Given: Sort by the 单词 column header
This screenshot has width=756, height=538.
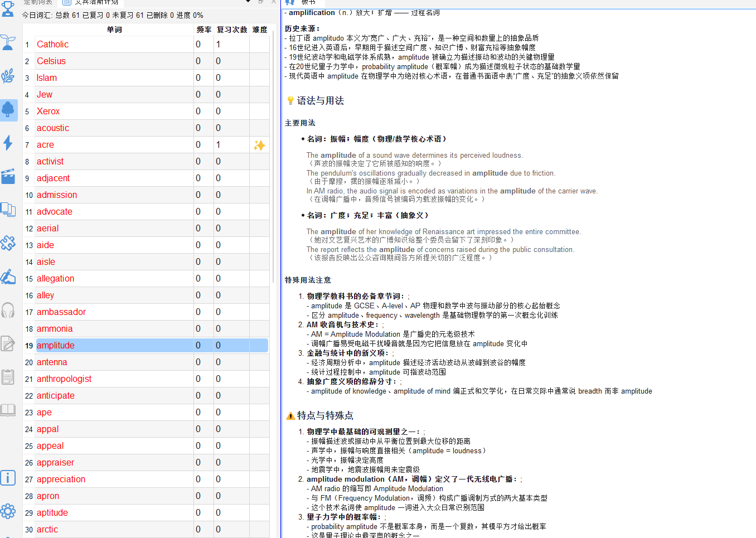Looking at the screenshot, I should [114, 30].
